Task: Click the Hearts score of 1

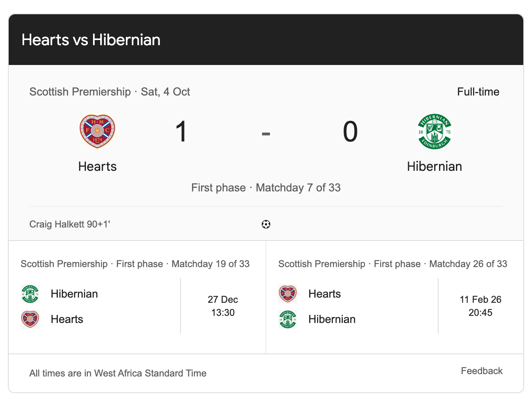Action: [x=181, y=132]
